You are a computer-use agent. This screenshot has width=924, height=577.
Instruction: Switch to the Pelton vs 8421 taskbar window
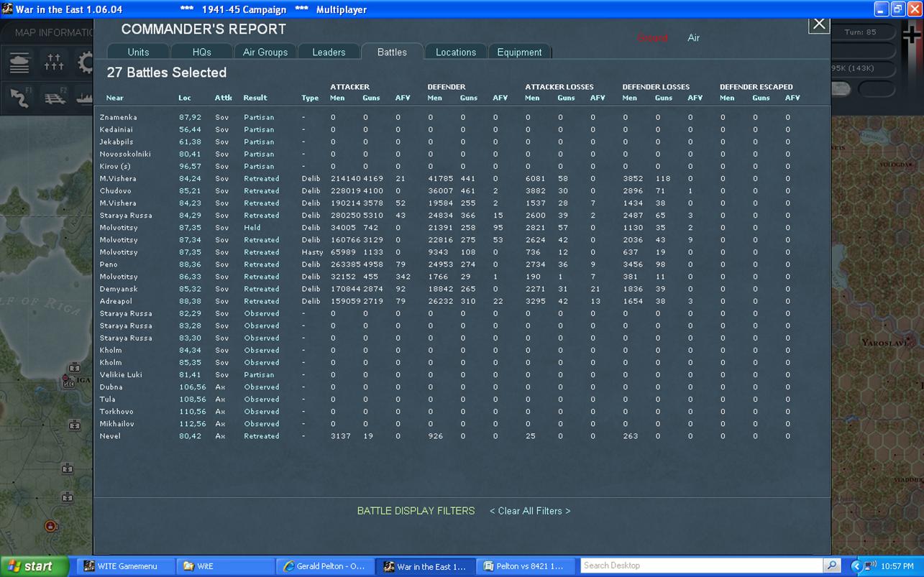tap(525, 566)
